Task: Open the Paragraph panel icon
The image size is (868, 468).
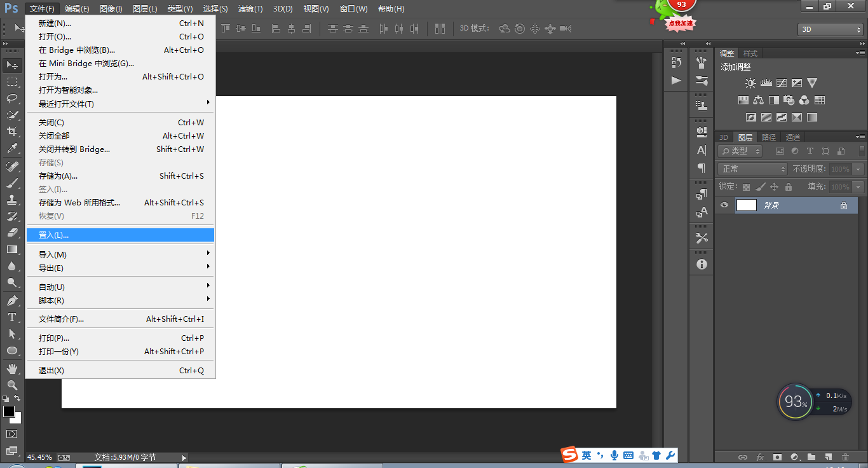Action: click(x=702, y=168)
